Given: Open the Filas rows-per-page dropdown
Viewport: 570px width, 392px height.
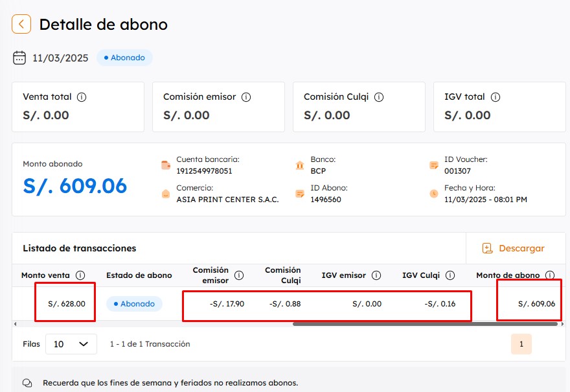Looking at the screenshot, I should 71,344.
